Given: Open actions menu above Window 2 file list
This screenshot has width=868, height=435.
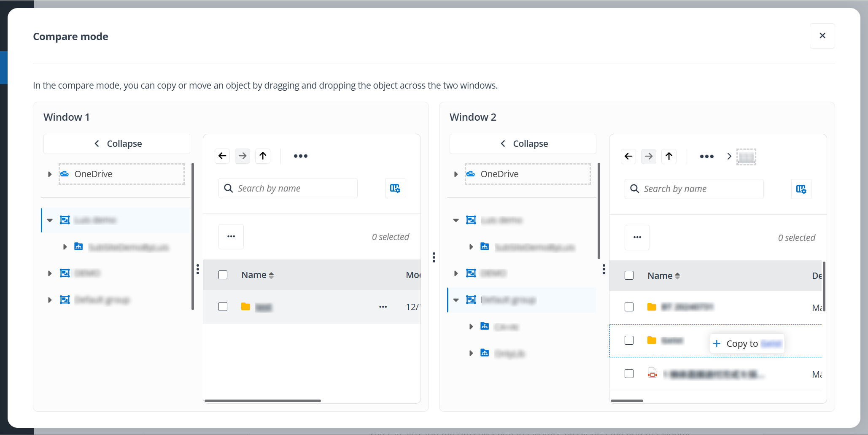Looking at the screenshot, I should point(637,238).
